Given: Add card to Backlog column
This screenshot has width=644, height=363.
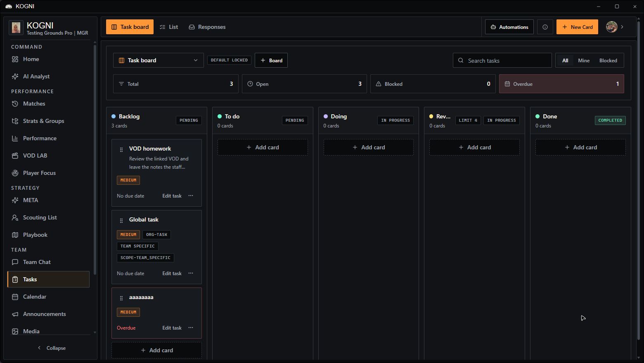Looking at the screenshot, I should click(x=156, y=350).
